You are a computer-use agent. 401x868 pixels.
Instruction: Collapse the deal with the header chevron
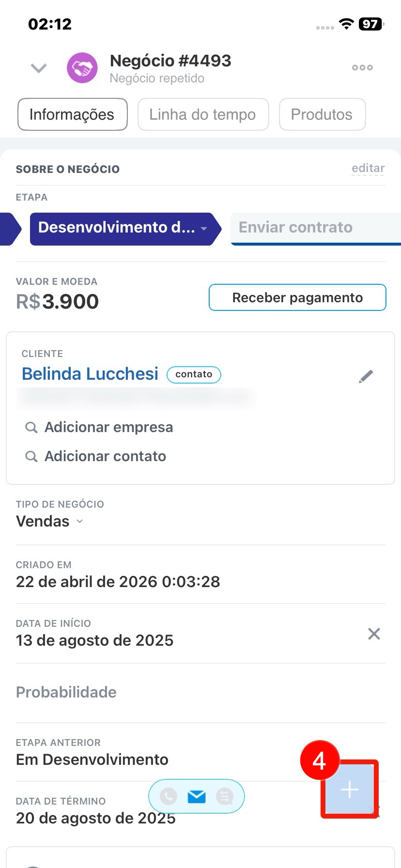pyautogui.click(x=39, y=68)
